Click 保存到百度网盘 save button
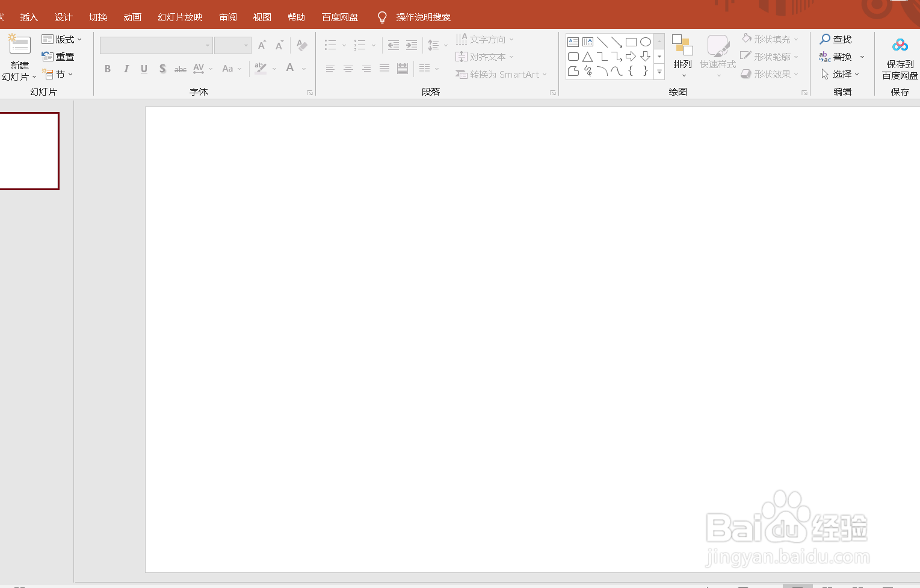This screenshot has width=920, height=588. (x=900, y=58)
